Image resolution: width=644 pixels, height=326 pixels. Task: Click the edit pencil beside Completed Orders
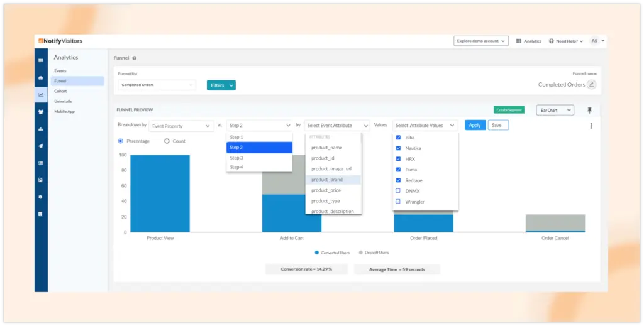tap(591, 85)
